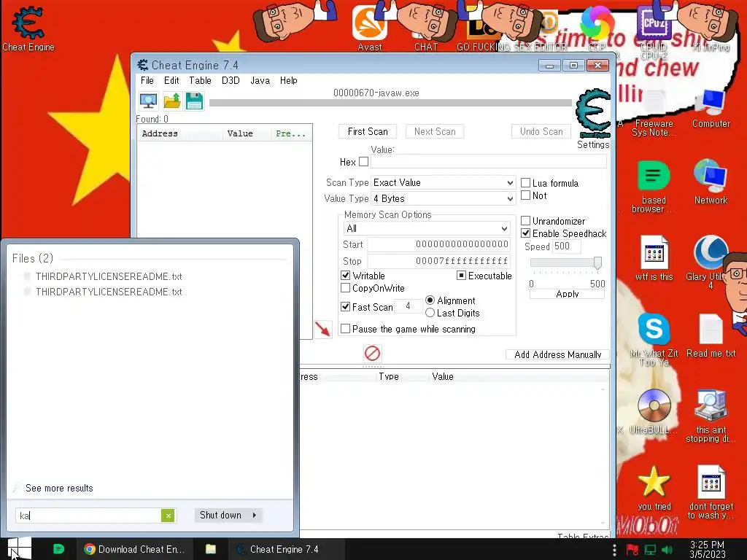This screenshot has width=747, height=560.
Task: Open the based browser desktop icon
Action: [x=654, y=187]
